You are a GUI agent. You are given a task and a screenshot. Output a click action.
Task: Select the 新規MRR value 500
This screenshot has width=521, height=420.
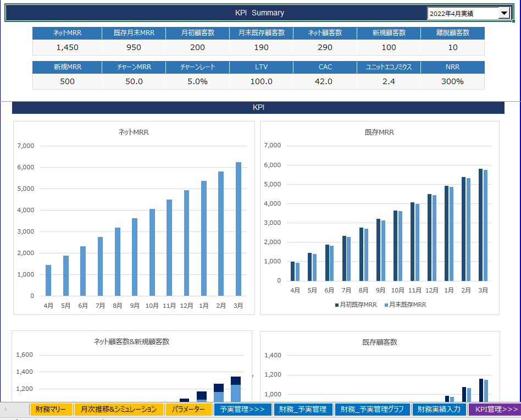pyautogui.click(x=67, y=81)
